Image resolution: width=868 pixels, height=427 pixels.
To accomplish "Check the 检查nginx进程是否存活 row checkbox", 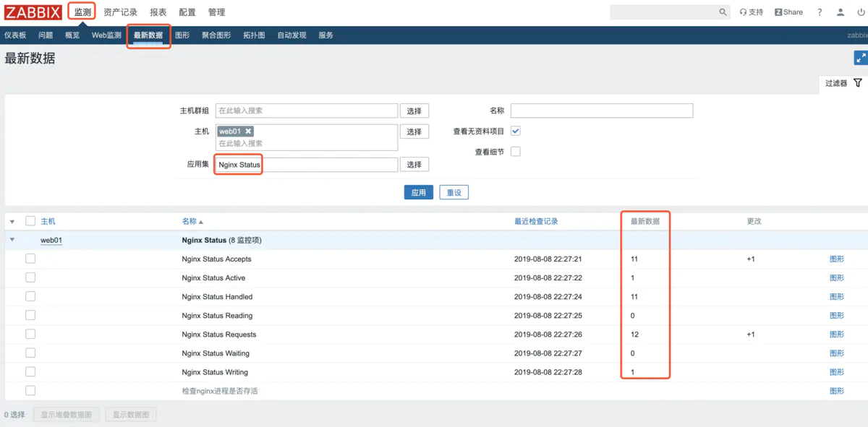I will pyautogui.click(x=30, y=390).
